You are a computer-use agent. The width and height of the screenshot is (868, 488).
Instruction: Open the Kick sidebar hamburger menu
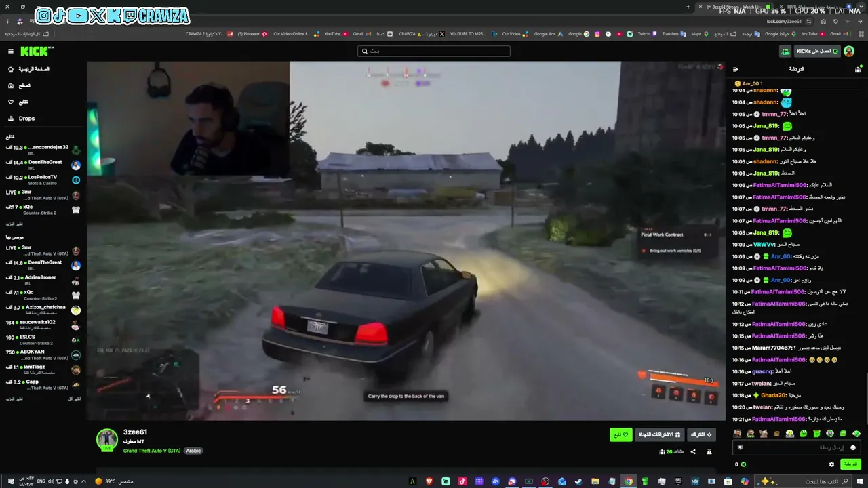[x=10, y=51]
